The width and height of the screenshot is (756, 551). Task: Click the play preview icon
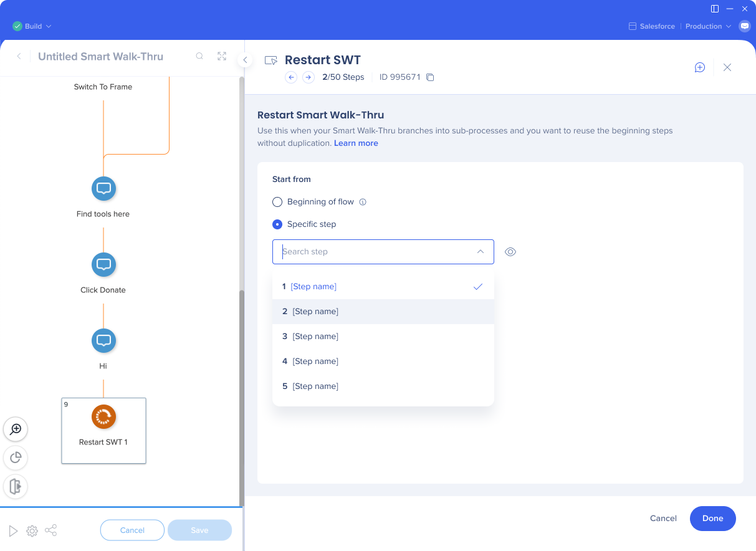pos(13,530)
